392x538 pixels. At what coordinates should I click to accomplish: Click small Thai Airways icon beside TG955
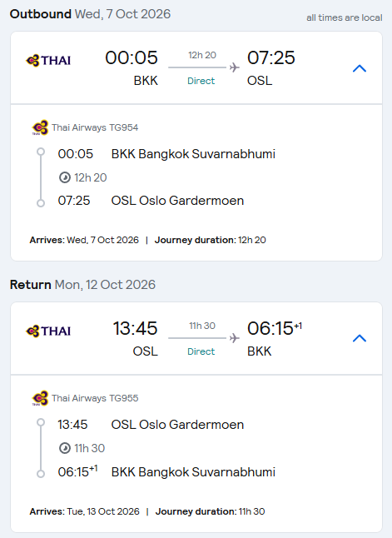coord(41,398)
